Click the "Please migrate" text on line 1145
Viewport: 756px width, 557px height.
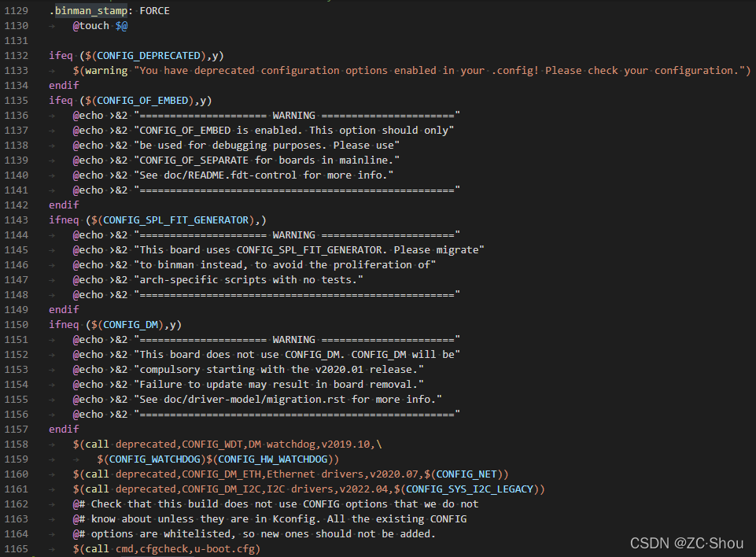pyautogui.click(x=436, y=250)
